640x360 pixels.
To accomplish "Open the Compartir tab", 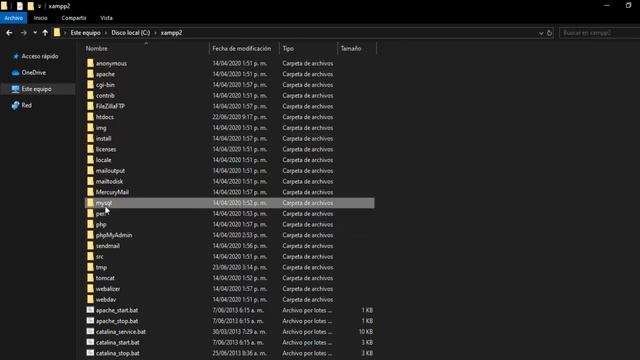I will pos(74,18).
